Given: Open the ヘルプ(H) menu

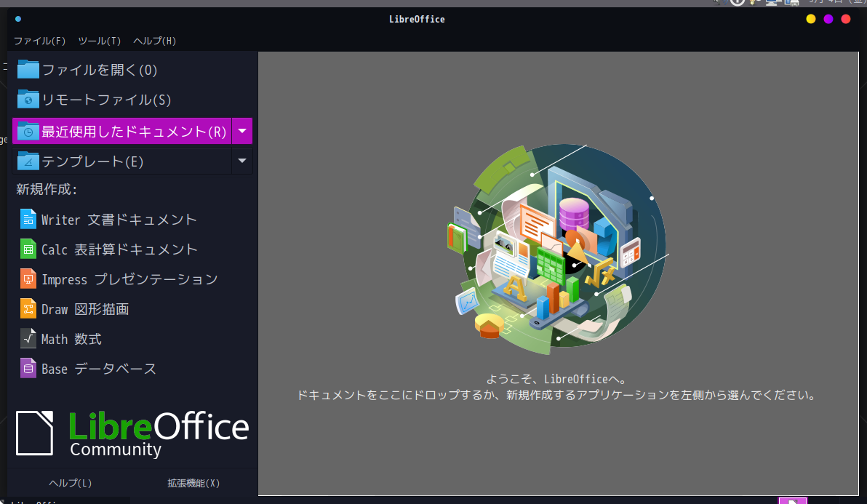Looking at the screenshot, I should coord(154,41).
